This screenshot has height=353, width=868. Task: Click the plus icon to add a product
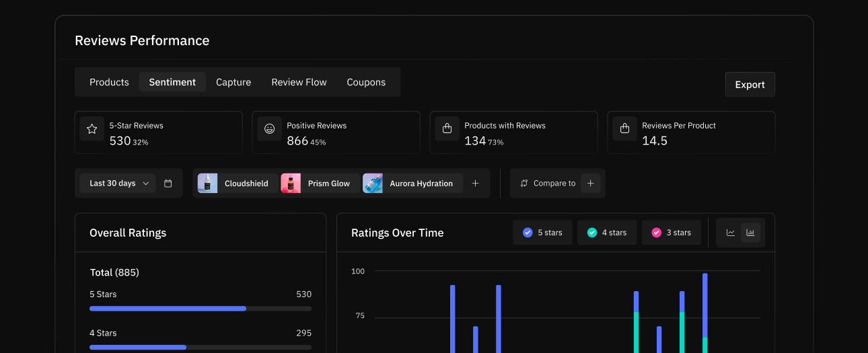(x=475, y=184)
